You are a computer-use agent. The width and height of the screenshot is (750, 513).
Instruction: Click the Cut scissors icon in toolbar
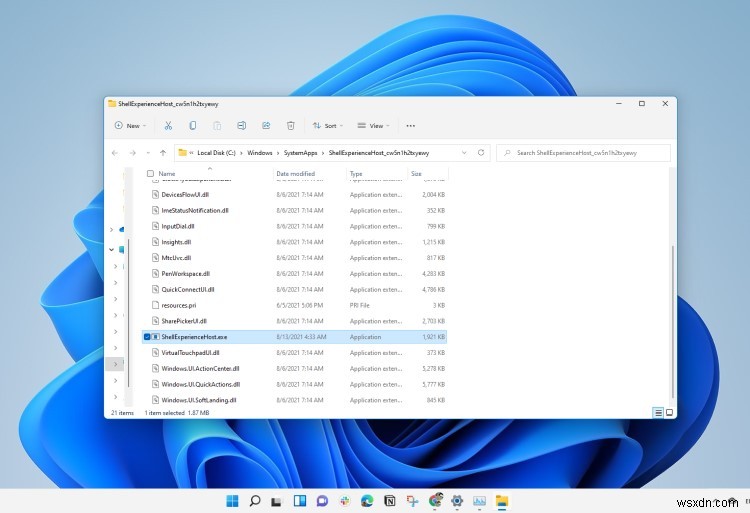click(x=168, y=126)
